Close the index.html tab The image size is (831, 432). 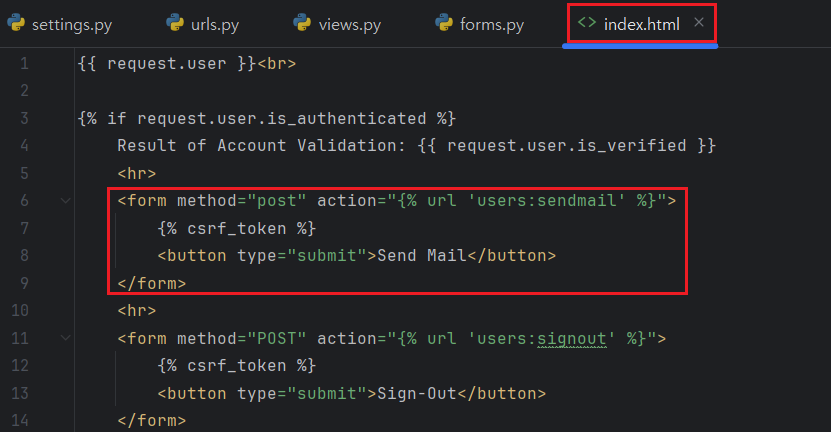pyautogui.click(x=699, y=22)
